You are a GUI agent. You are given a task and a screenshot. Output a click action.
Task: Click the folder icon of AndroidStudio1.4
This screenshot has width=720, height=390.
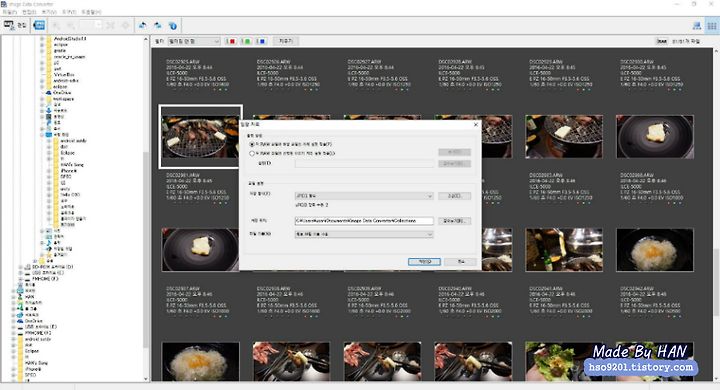(49, 39)
